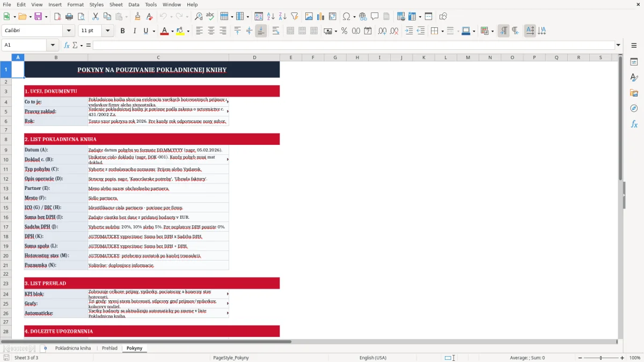Open sidebar Navigator compass icon
Viewport: 644px width, 362px height.
[634, 109]
